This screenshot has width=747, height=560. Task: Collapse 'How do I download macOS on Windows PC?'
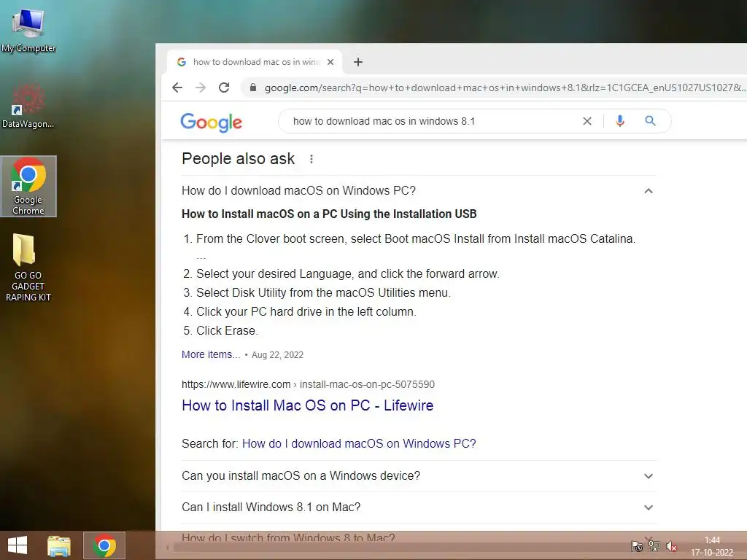419,191
